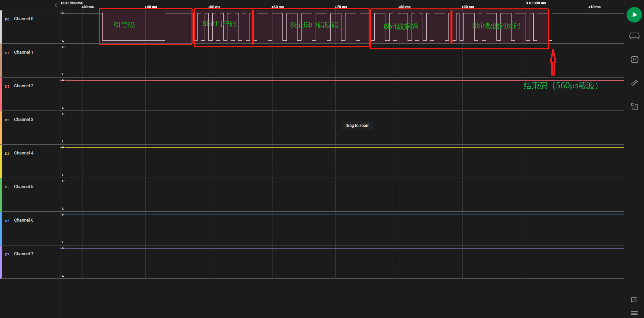
Task: Start capture with the green play button
Action: pos(634,15)
